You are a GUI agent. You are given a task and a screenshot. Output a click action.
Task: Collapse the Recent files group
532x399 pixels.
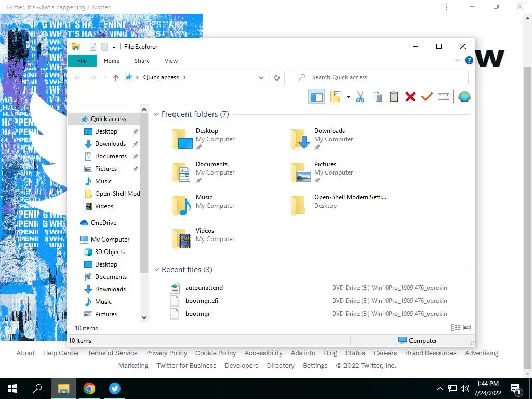tap(156, 270)
